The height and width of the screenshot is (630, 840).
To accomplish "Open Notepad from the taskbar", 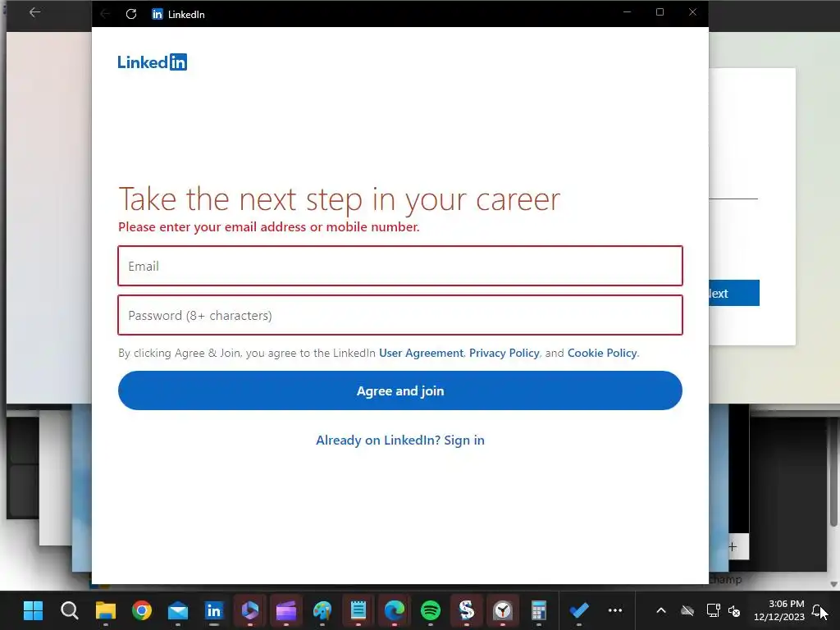I will [x=358, y=610].
